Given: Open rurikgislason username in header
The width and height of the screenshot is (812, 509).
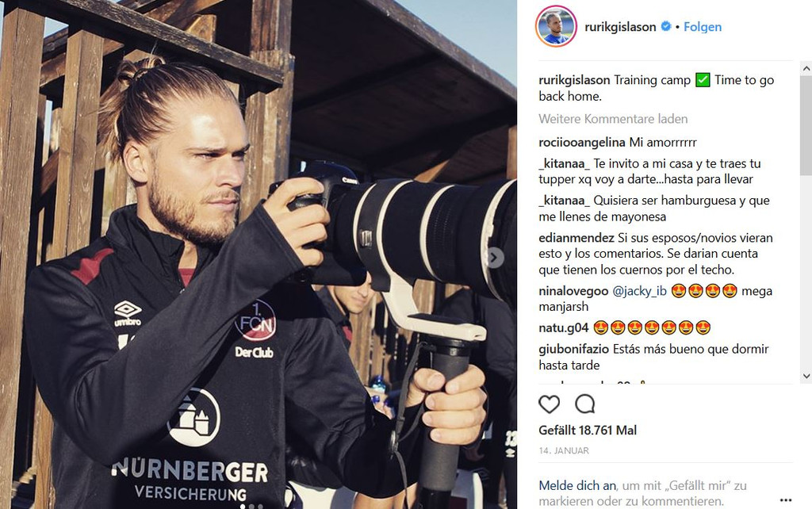Looking at the screenshot, I should (x=620, y=27).
